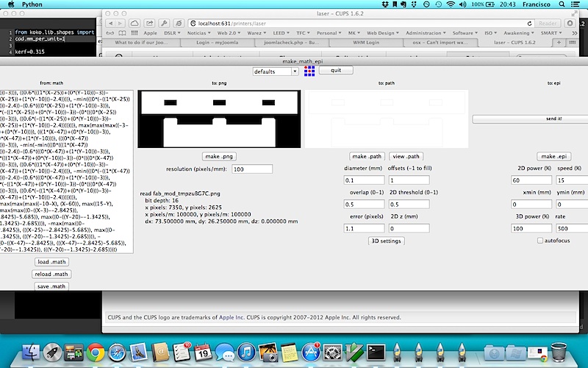This screenshot has height=368, width=588.
Task: Open the Mail stamp icon in the Dock
Action: pyautogui.click(x=138, y=353)
